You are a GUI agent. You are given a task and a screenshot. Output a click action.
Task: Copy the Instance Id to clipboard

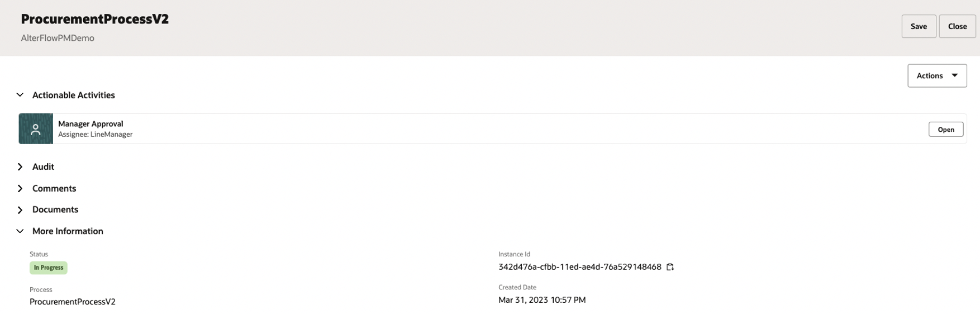(670, 267)
